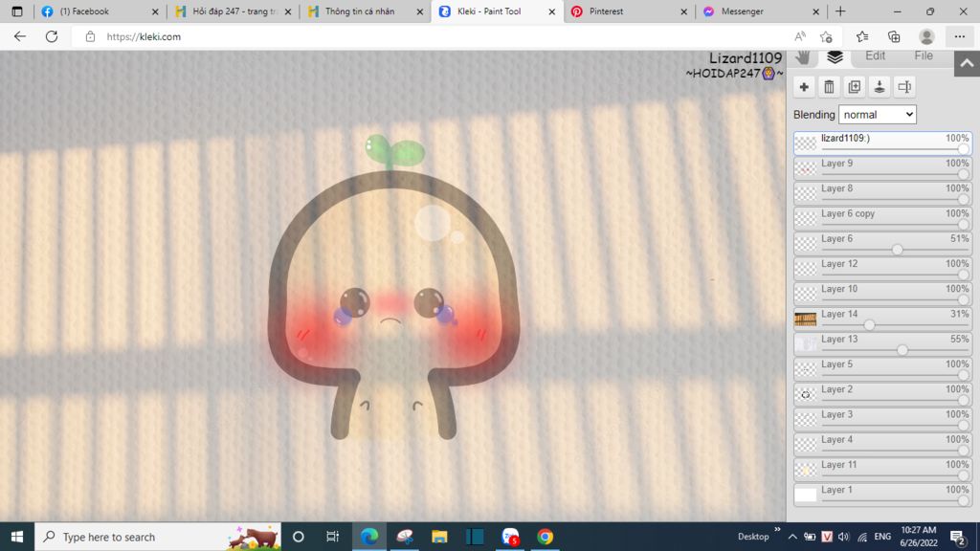The height and width of the screenshot is (551, 980).
Task: Open volume control in system tray
Action: pos(844,537)
